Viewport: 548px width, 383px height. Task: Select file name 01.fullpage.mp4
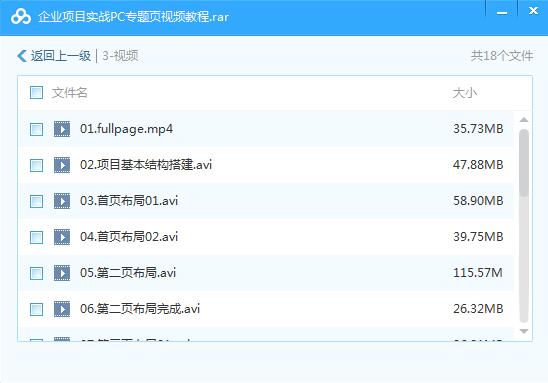(x=127, y=129)
